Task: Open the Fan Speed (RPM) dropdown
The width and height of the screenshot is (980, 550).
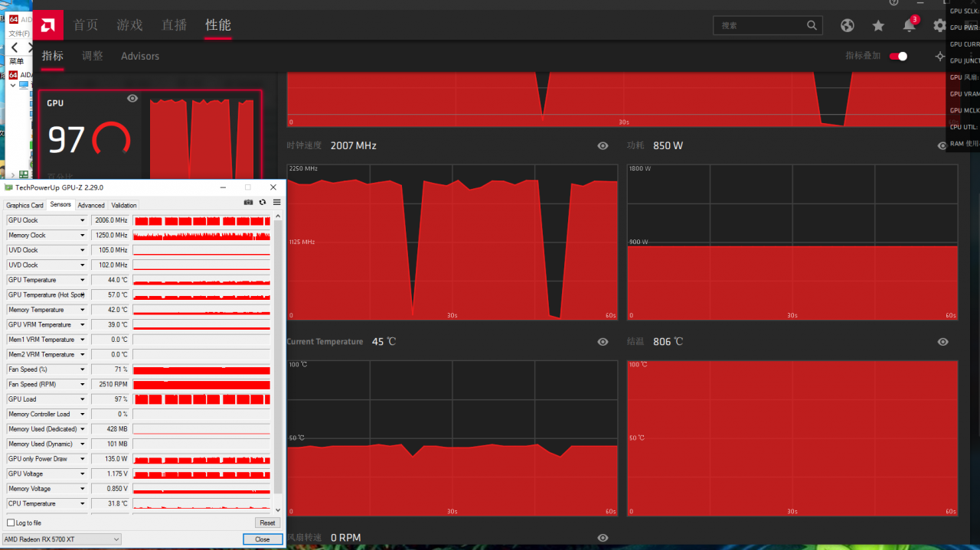Action: point(83,384)
